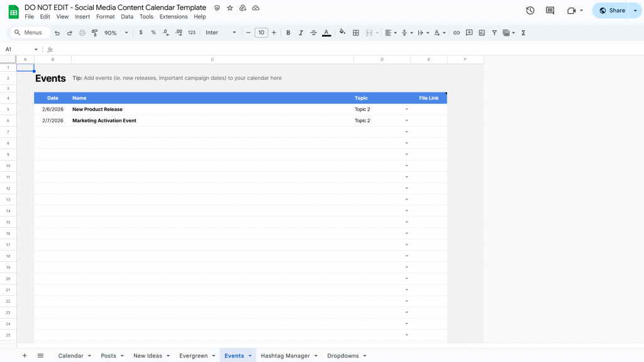Open Inter font family dropdown
Viewport: 644px width, 362px height.
(221, 33)
